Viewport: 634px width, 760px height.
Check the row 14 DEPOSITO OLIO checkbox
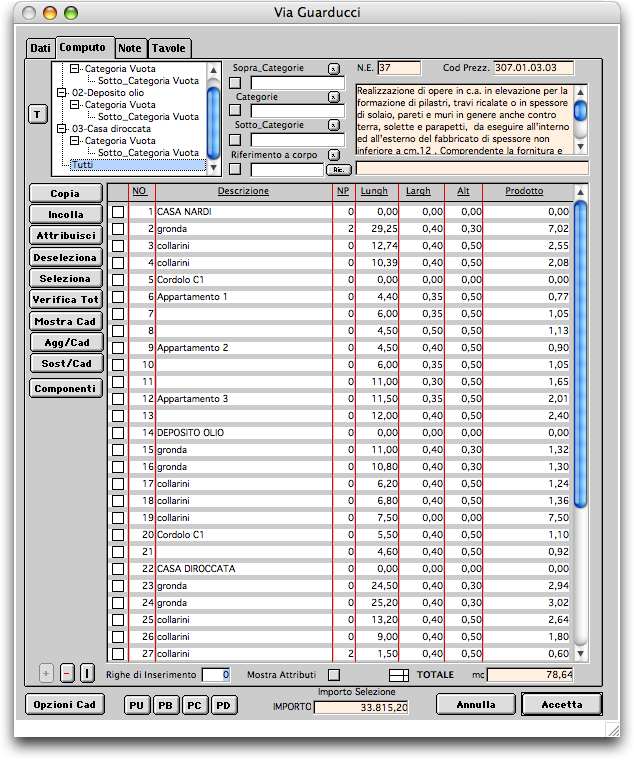click(118, 433)
